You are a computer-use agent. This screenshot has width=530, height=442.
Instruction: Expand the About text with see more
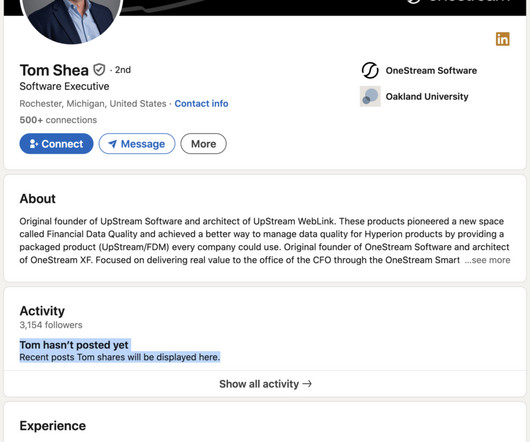487,260
